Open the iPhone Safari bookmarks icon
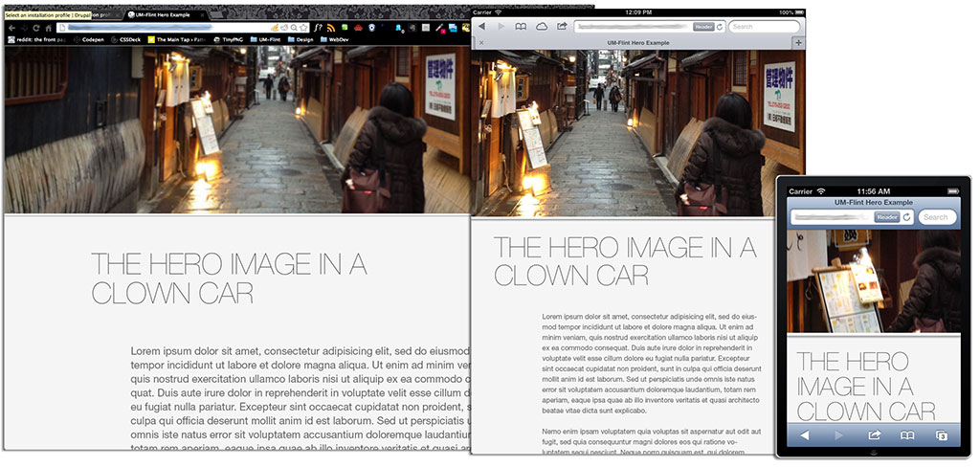Viewport: 980px width, 467px height. (907, 436)
